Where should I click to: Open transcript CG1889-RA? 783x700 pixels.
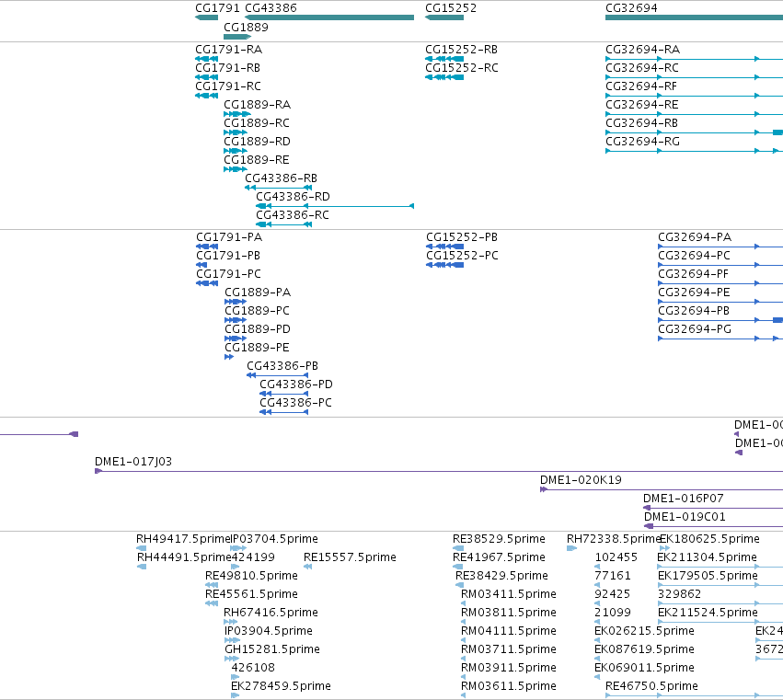pyautogui.click(x=258, y=105)
